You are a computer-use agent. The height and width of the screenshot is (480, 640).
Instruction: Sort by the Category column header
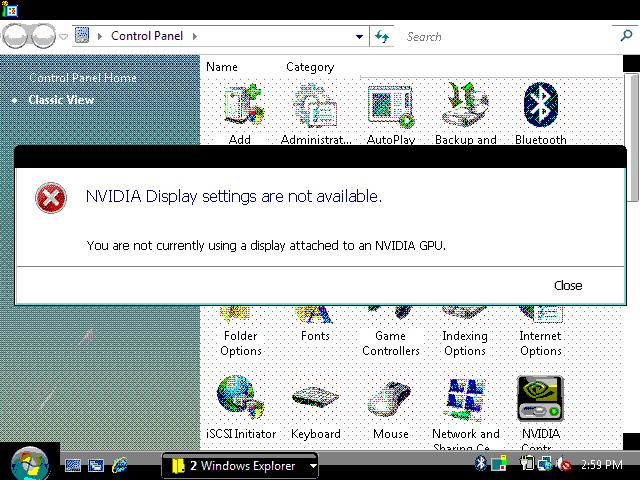click(310, 67)
